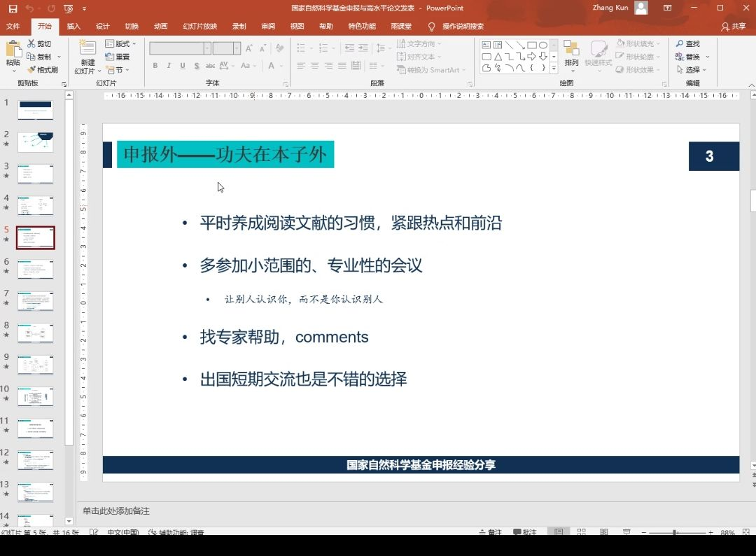Open the Section (节) dropdown

(115, 70)
